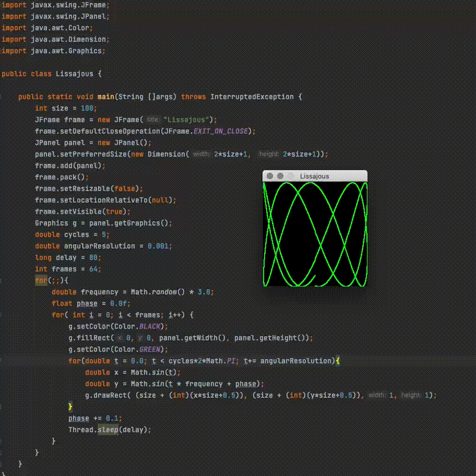Select the highlighted for(;;) infinite loop keyword
Image resolution: width=476 pixels, height=476 pixels.
pyautogui.click(x=42, y=280)
